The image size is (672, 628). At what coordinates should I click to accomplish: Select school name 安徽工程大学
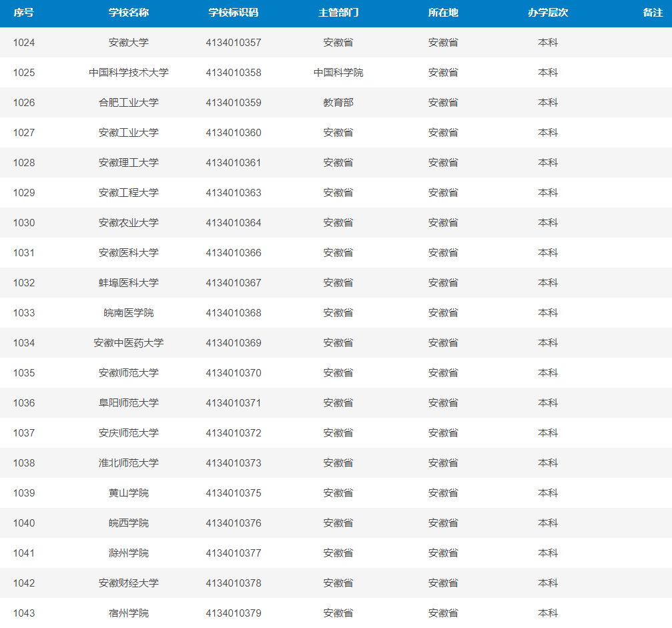click(129, 192)
